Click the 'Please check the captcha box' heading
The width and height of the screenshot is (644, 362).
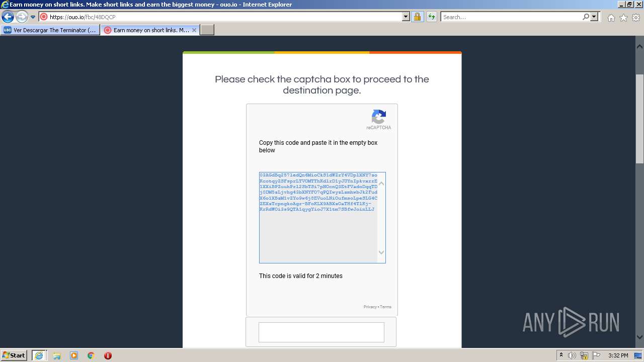322,85
